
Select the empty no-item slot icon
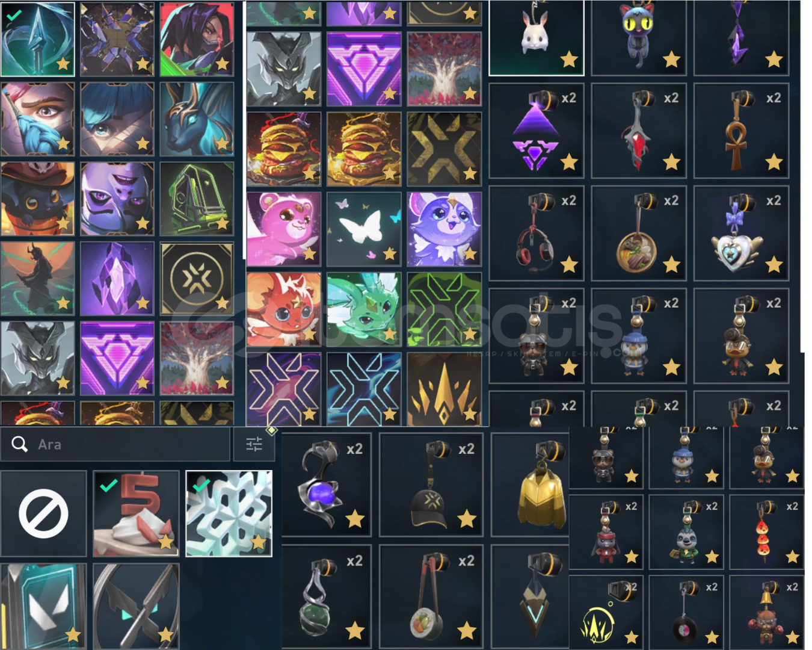coord(43,513)
